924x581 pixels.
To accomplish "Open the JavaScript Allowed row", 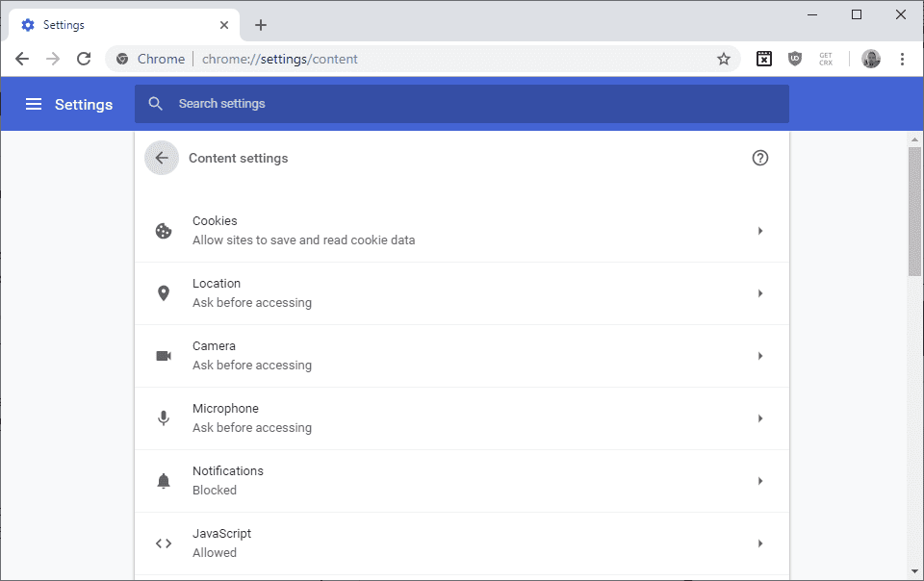I will (x=462, y=543).
